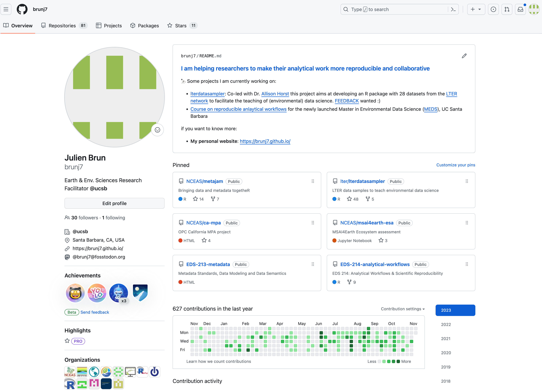Open the command palette icon
The height and width of the screenshot is (392, 542).
[x=453, y=9]
